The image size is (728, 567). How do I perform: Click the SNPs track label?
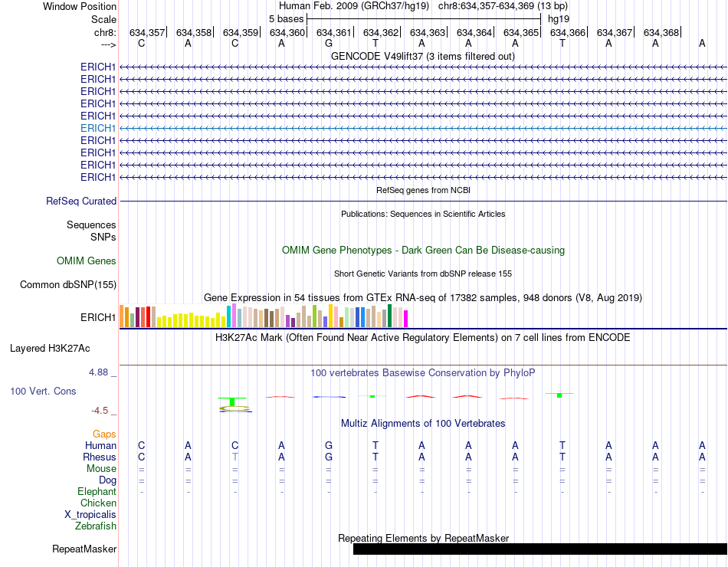pos(103,237)
